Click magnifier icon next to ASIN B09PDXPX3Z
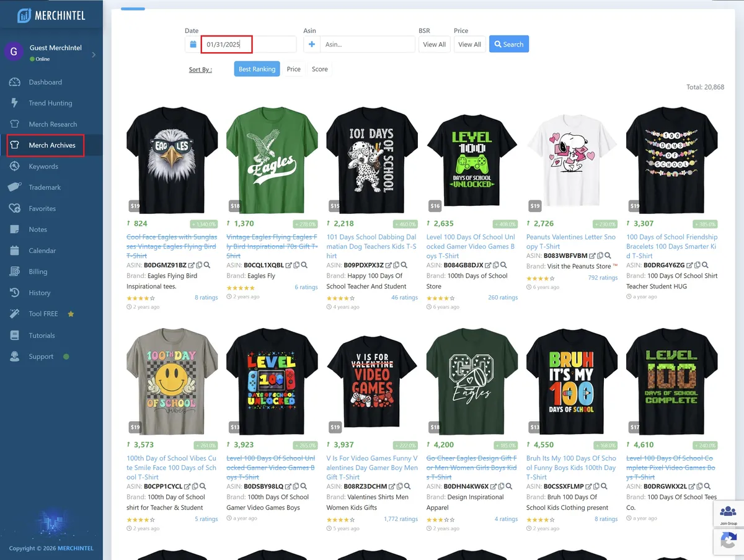744x560 pixels. (x=407, y=265)
